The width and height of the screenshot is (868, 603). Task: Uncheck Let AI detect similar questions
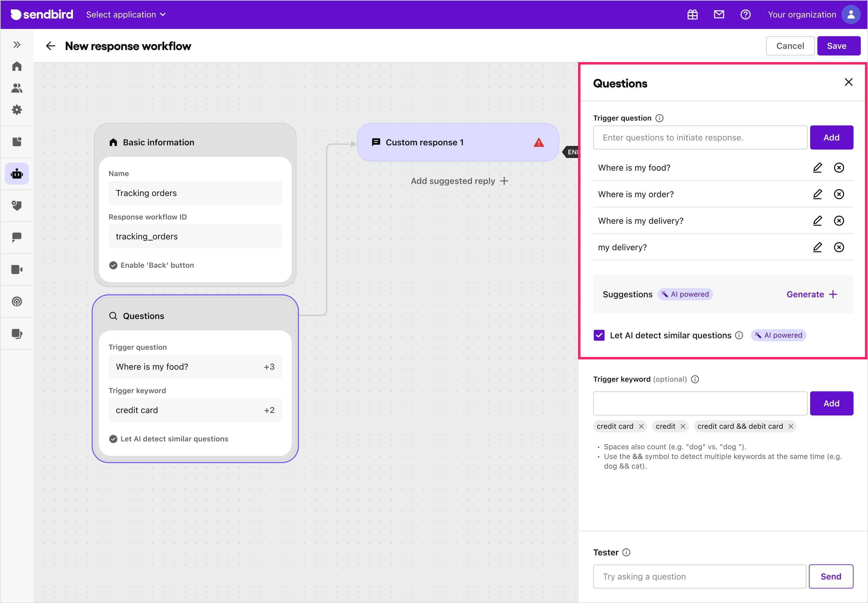pyautogui.click(x=599, y=335)
